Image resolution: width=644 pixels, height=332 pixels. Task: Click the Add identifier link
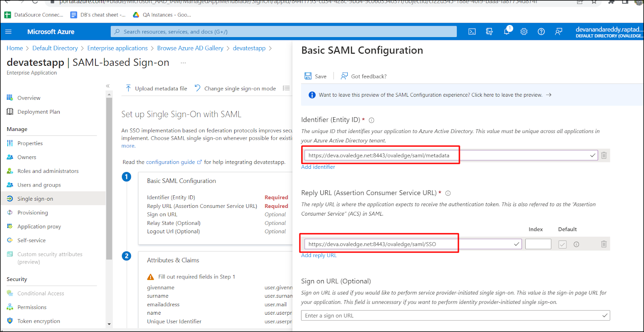[318, 167]
